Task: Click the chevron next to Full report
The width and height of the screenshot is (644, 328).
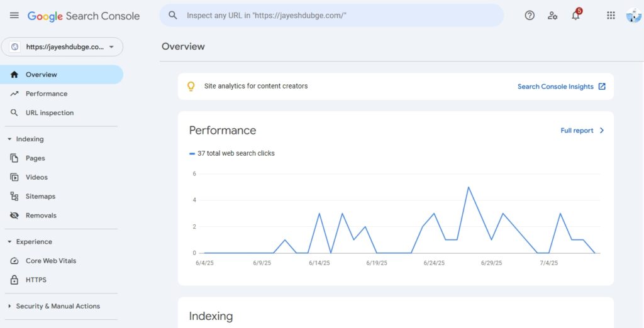Action: coord(602,131)
